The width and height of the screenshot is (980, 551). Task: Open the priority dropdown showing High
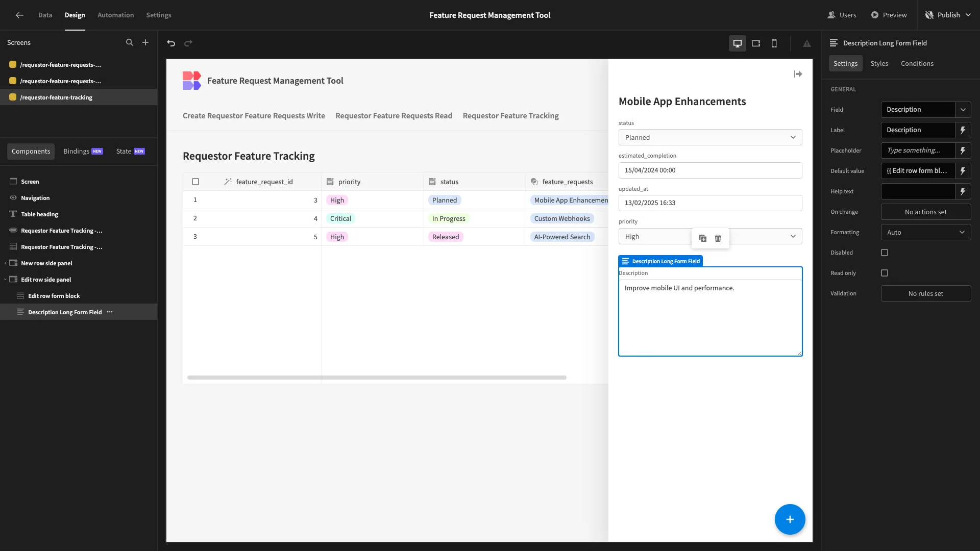click(x=710, y=236)
